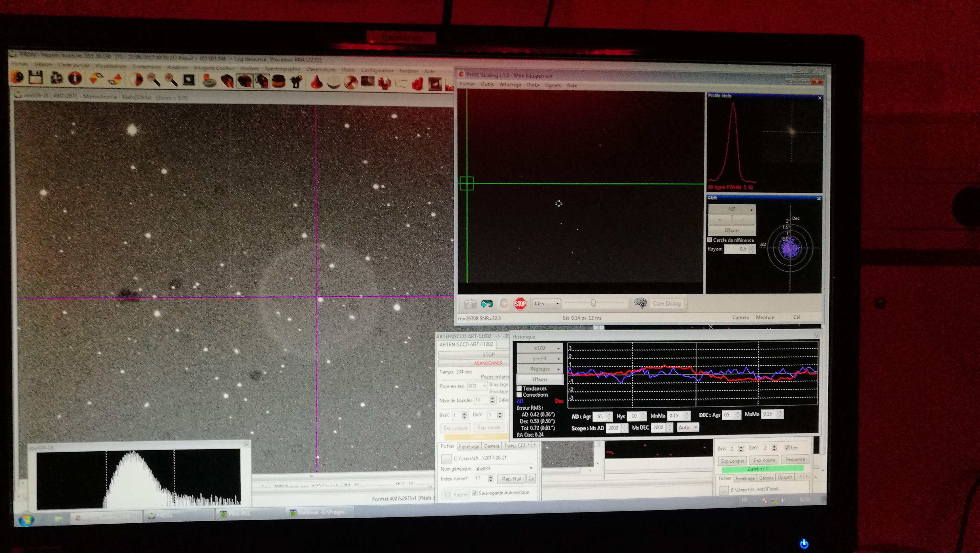This screenshot has width=980, height=553.
Task: Click the ABANDONNER button
Action: pos(488,363)
